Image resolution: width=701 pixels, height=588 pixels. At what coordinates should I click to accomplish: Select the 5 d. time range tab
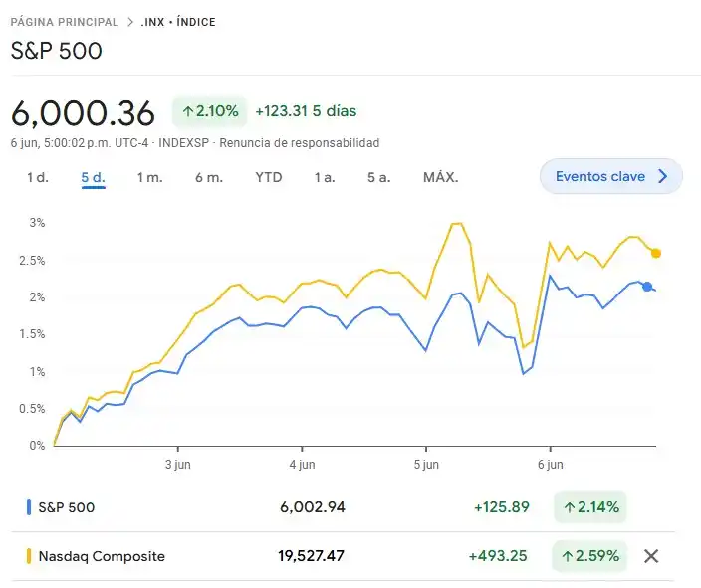(x=93, y=177)
